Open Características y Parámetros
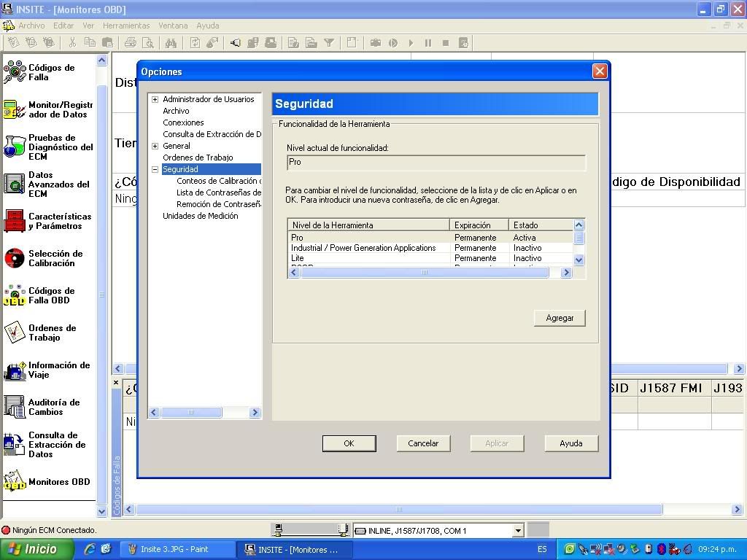Screen dimensions: 747x560 click(x=47, y=221)
